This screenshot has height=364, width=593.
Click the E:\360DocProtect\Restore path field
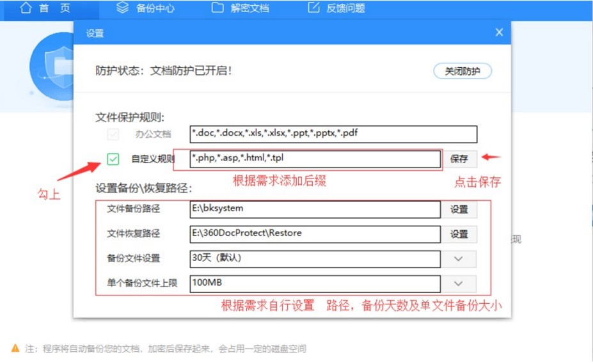click(315, 234)
